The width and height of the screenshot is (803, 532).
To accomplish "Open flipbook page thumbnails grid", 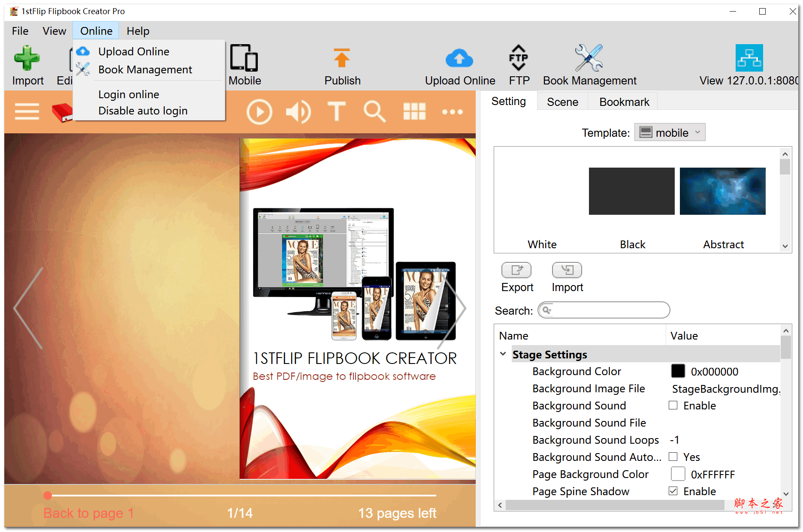I will coord(414,111).
